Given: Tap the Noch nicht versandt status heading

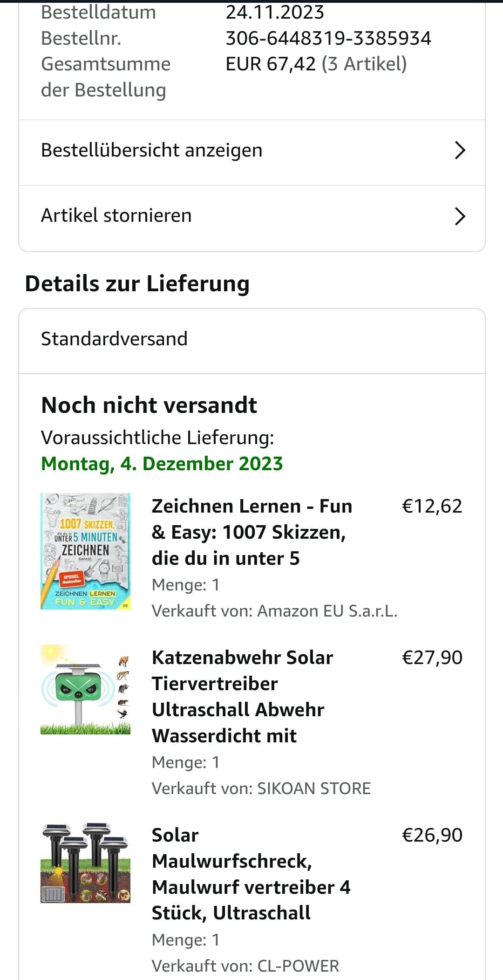Looking at the screenshot, I should click(x=149, y=405).
